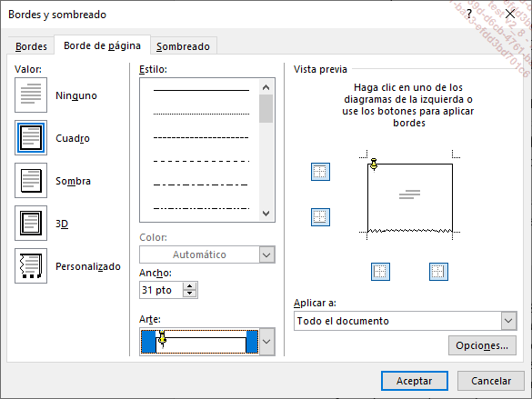This screenshot has height=399, width=532.
Task: Click the Personalizado label text
Action: [x=88, y=266]
